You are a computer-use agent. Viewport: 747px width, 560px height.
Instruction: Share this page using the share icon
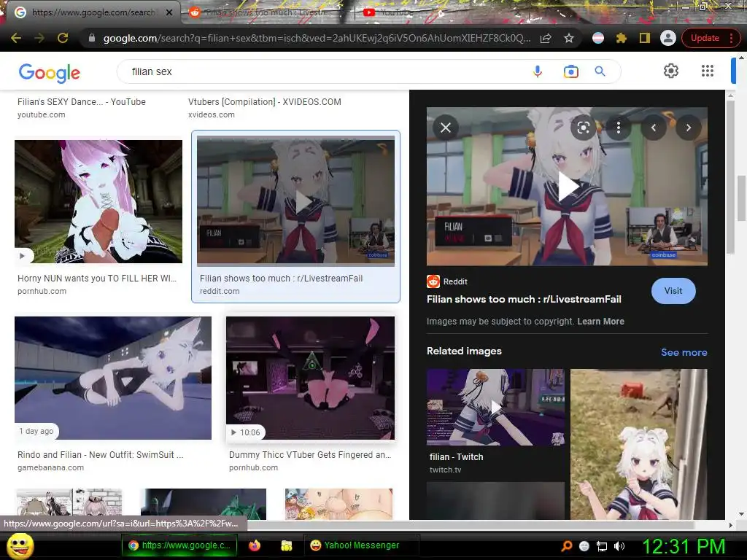(x=546, y=38)
